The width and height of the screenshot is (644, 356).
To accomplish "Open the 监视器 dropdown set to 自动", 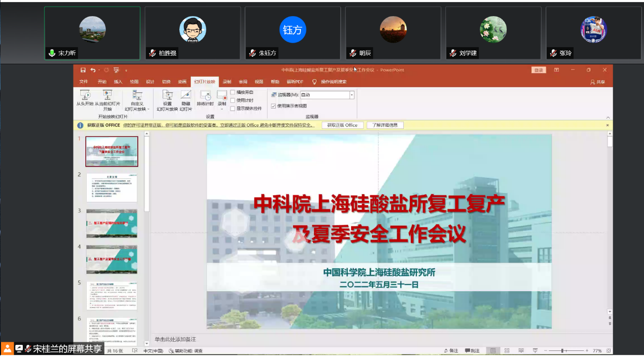I will point(352,95).
